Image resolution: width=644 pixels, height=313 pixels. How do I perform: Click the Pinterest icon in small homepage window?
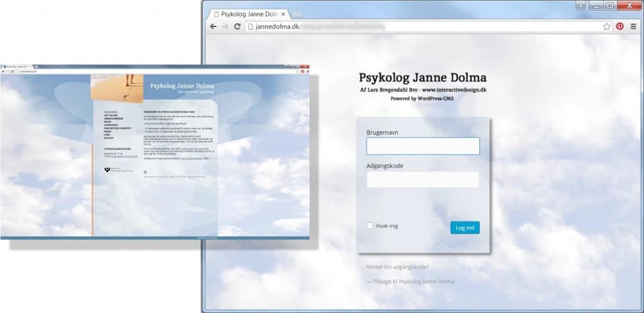point(303,72)
